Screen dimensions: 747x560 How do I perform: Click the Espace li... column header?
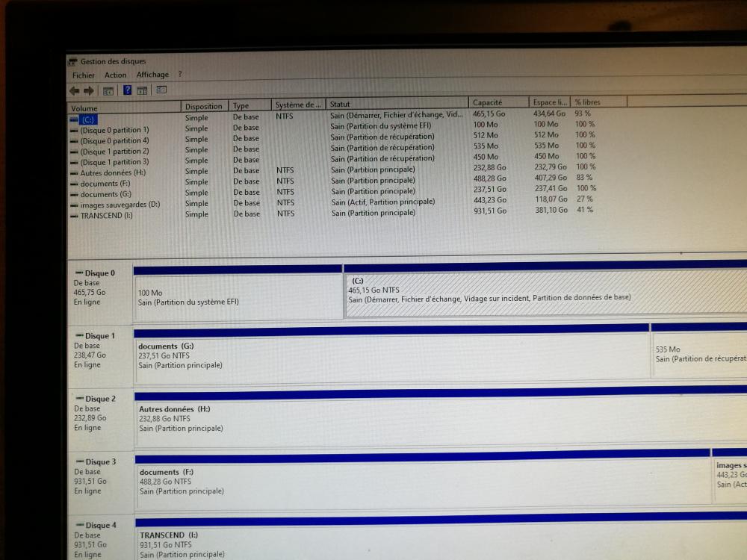(x=550, y=102)
